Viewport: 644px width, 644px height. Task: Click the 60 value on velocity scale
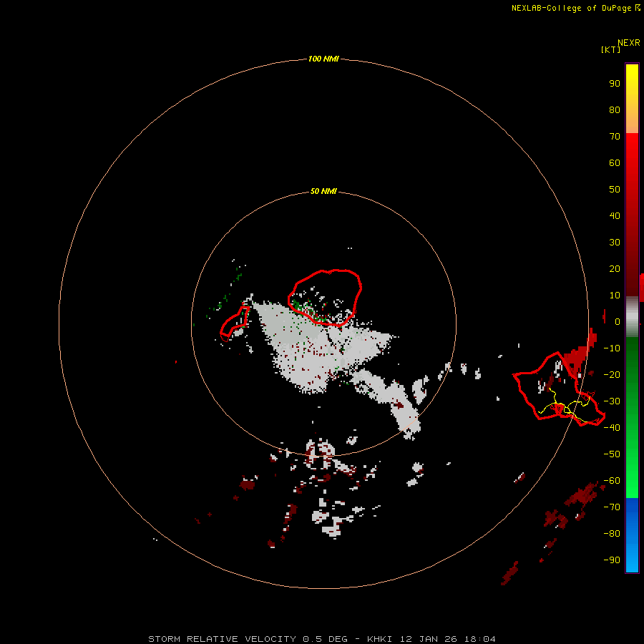tap(615, 162)
